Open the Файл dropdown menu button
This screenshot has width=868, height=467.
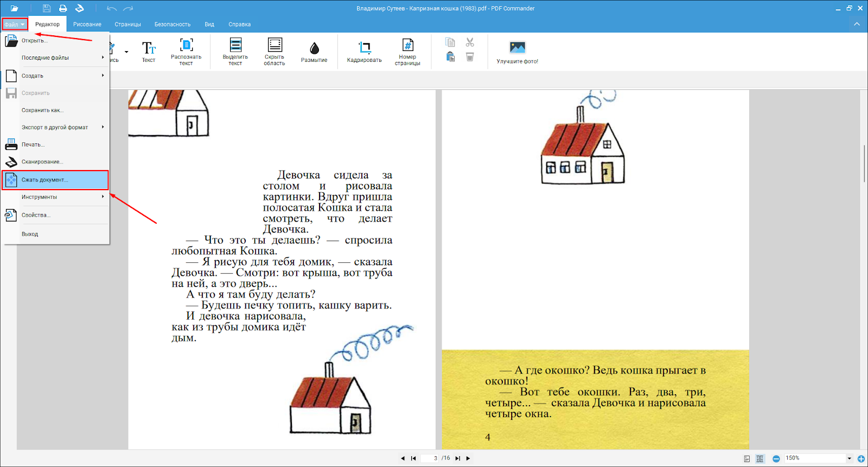15,24
